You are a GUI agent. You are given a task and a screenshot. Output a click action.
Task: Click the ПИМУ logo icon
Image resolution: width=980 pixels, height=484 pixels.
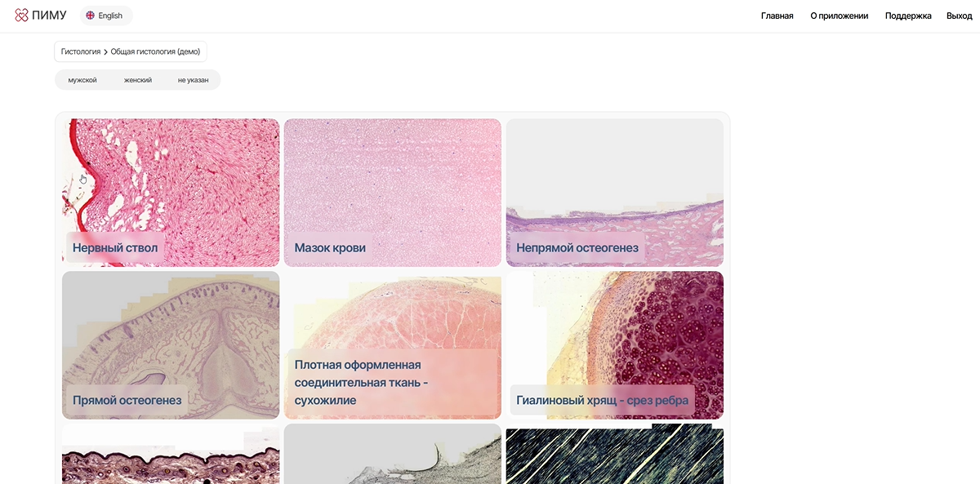[22, 16]
